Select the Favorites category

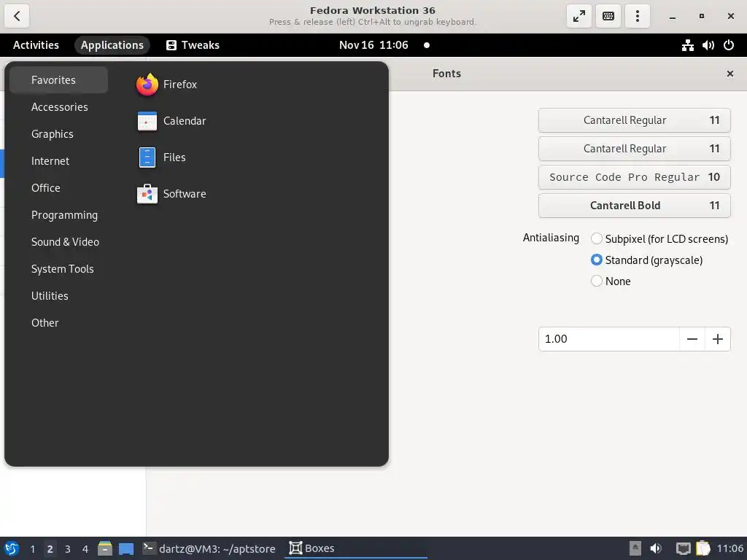click(58, 80)
